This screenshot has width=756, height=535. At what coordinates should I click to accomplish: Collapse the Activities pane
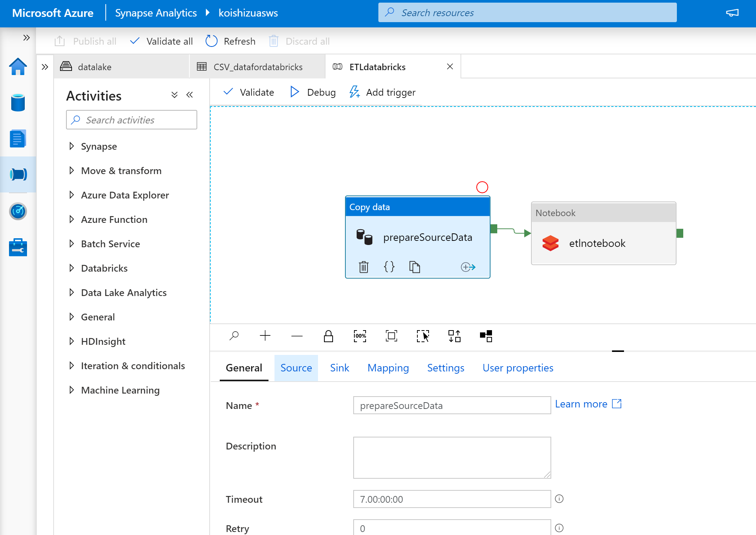pos(190,95)
